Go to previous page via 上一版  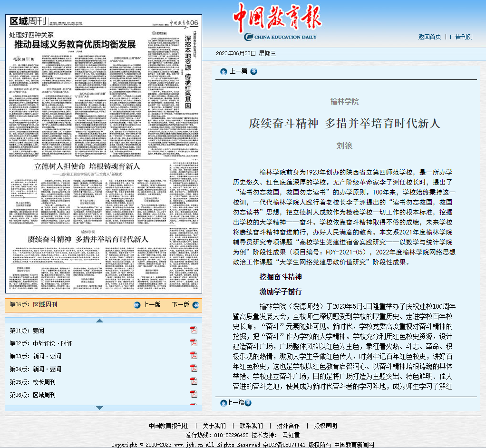click(x=152, y=305)
